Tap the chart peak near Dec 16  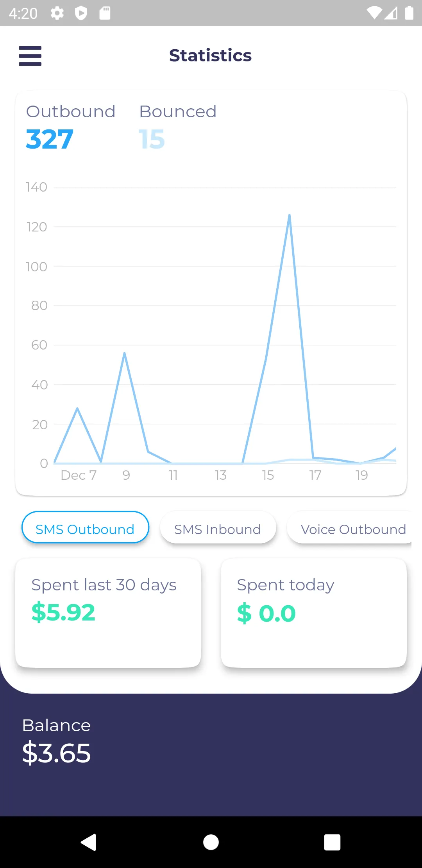coord(290,215)
